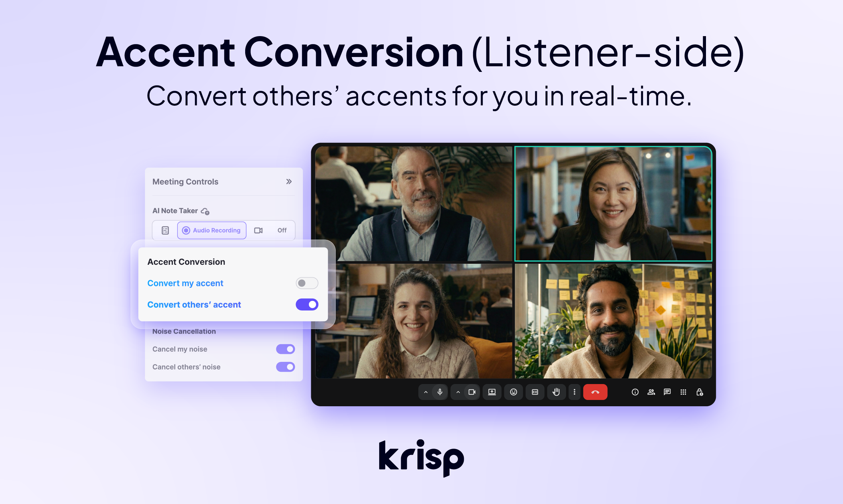The height and width of the screenshot is (504, 843).
Task: Open the apps grid icon in the toolbar
Action: coord(683,392)
